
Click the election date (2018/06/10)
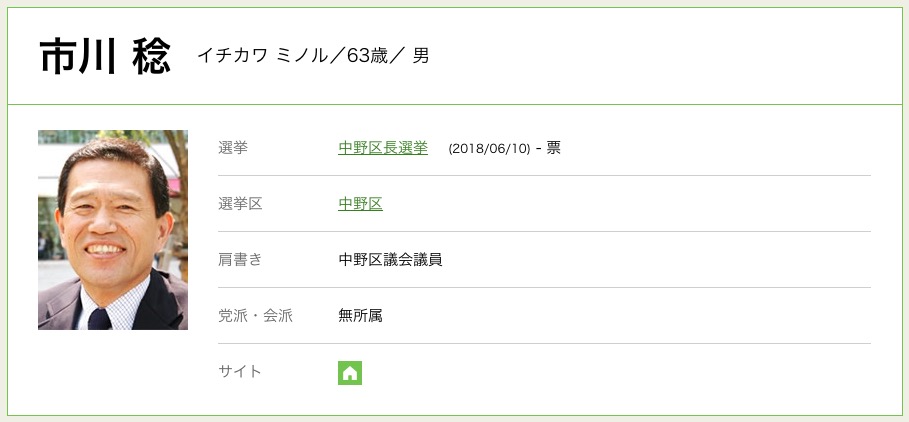coord(489,148)
